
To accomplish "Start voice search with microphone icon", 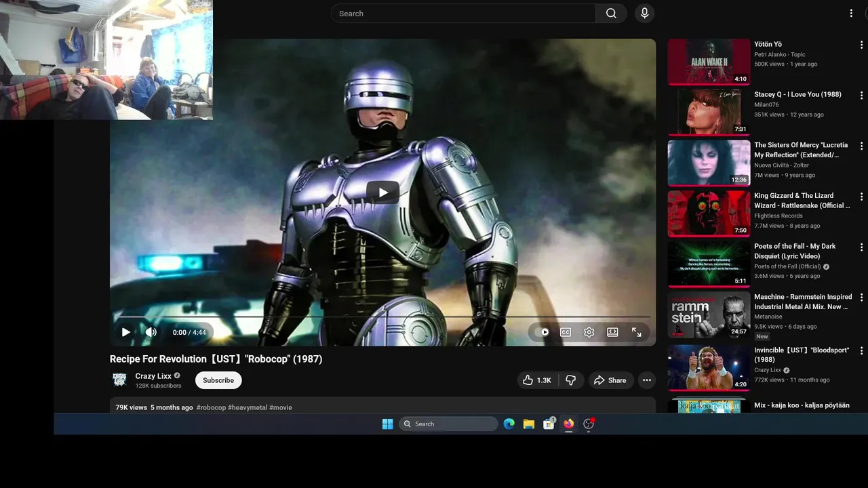I will tap(644, 14).
